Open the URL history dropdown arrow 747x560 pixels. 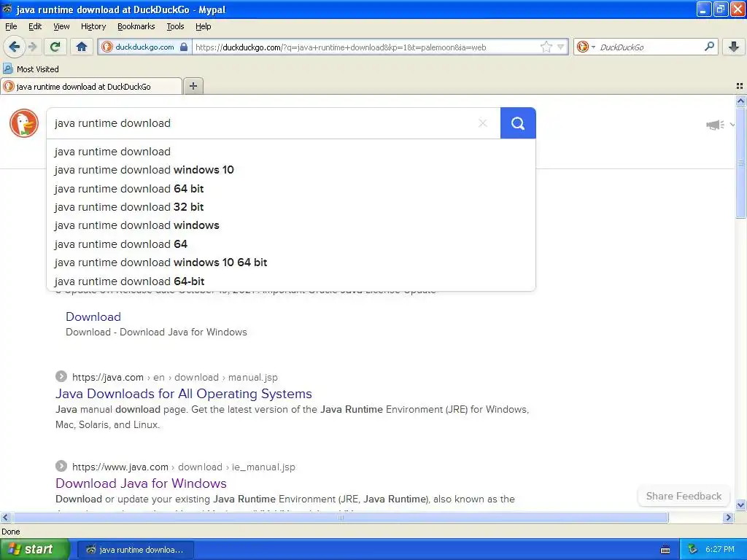[561, 47]
